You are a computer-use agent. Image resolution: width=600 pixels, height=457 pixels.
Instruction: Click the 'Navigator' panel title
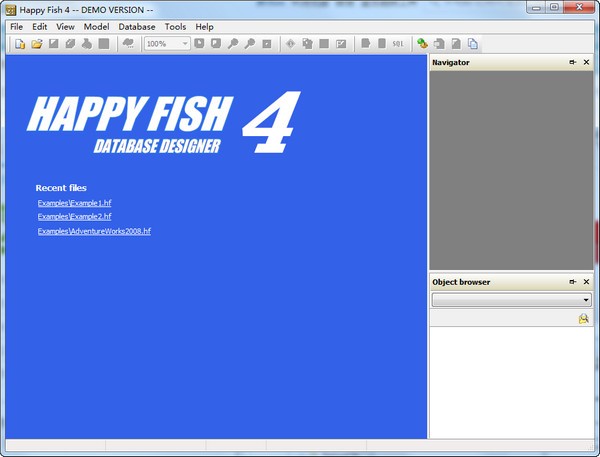click(451, 62)
